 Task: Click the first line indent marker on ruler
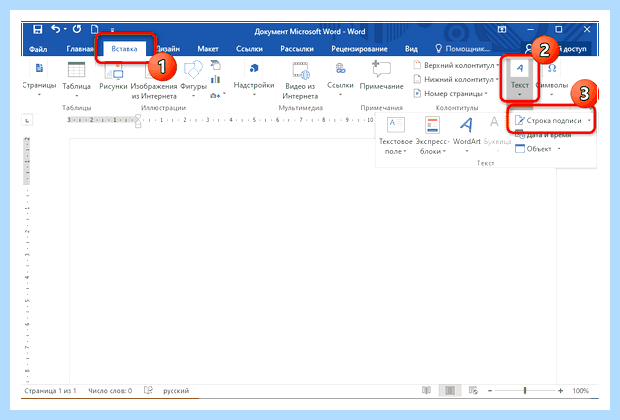click(x=138, y=117)
